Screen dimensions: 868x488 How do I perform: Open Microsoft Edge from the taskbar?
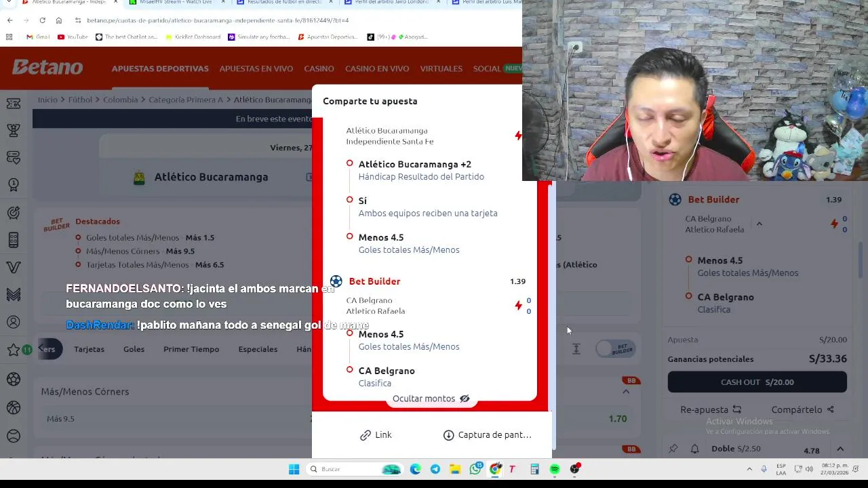[x=415, y=469]
